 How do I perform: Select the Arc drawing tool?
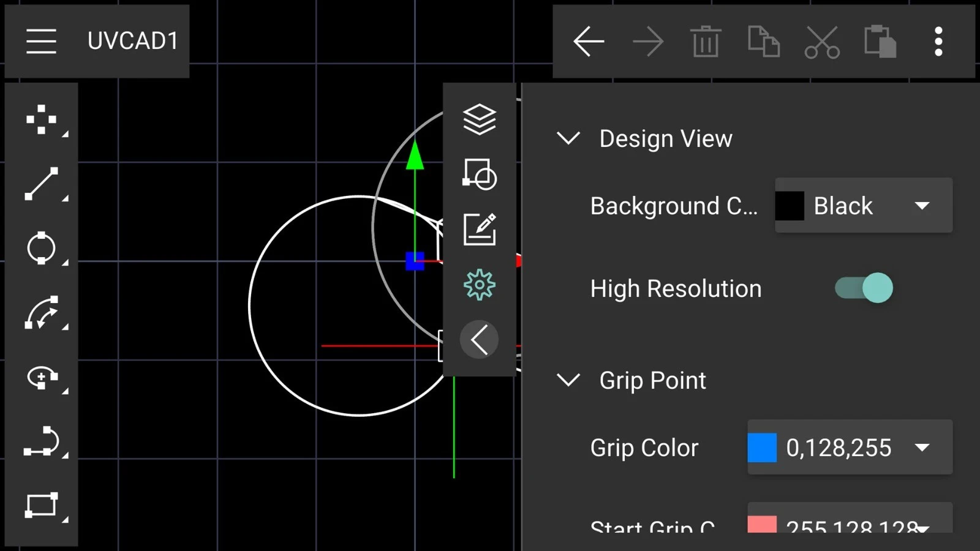(x=41, y=313)
